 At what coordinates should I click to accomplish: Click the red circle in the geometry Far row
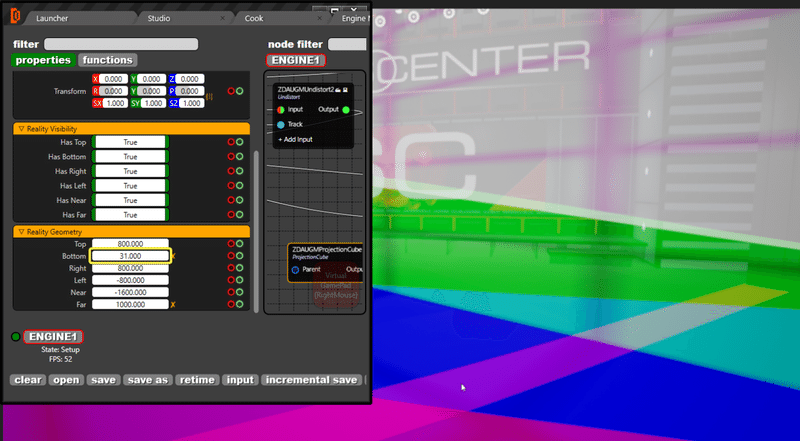click(231, 304)
